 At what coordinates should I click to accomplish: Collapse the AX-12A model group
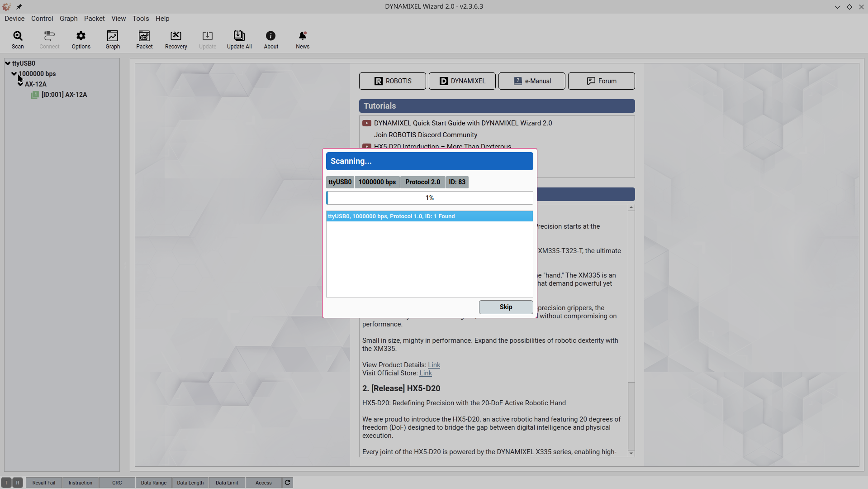click(x=20, y=84)
